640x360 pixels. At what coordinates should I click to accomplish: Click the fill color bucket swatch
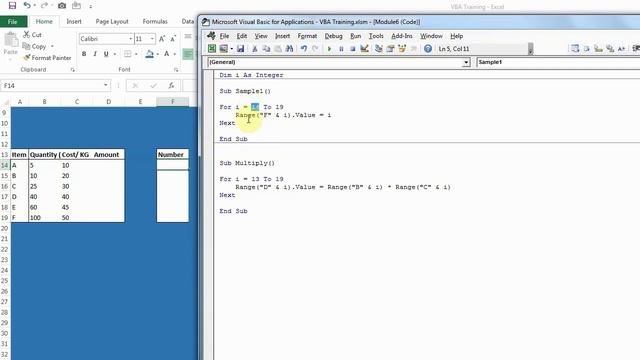point(149,53)
